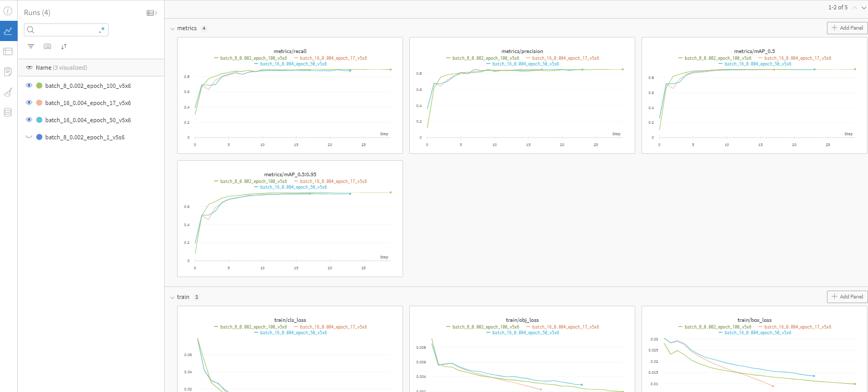This screenshot has width=868, height=392.
Task: Toggle visibility of all runs in Name header
Action: click(x=29, y=68)
